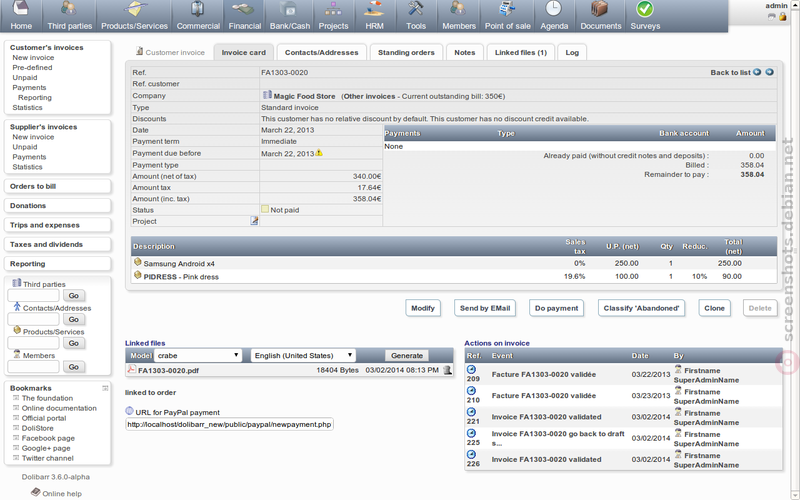Click Go next to Third parties search
The image size is (800, 500).
click(73, 295)
